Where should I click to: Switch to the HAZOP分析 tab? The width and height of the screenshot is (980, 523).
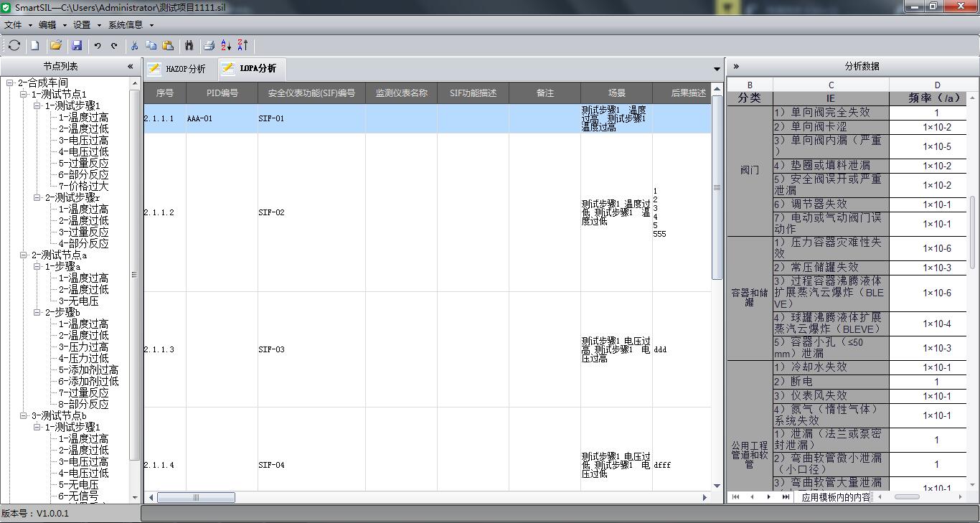click(178, 69)
